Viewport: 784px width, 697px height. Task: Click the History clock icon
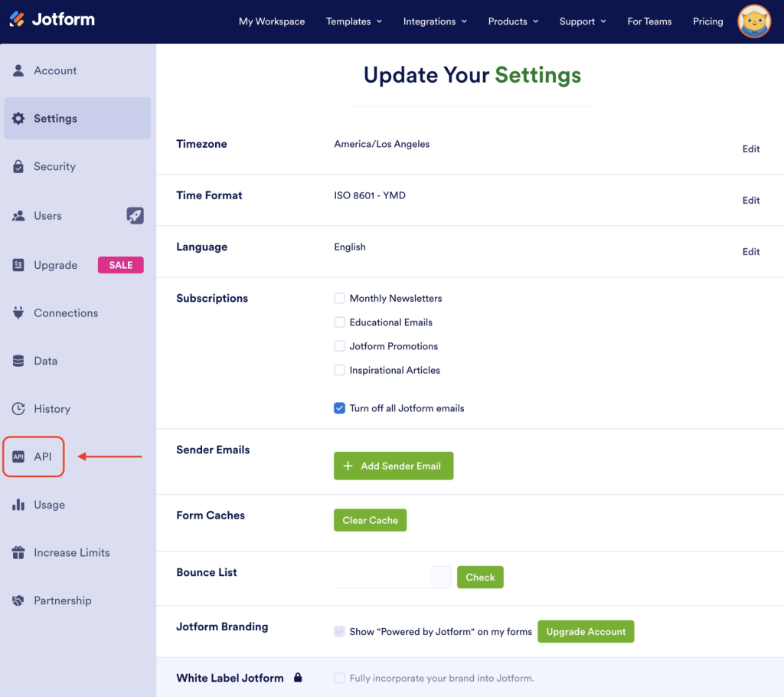pos(18,409)
